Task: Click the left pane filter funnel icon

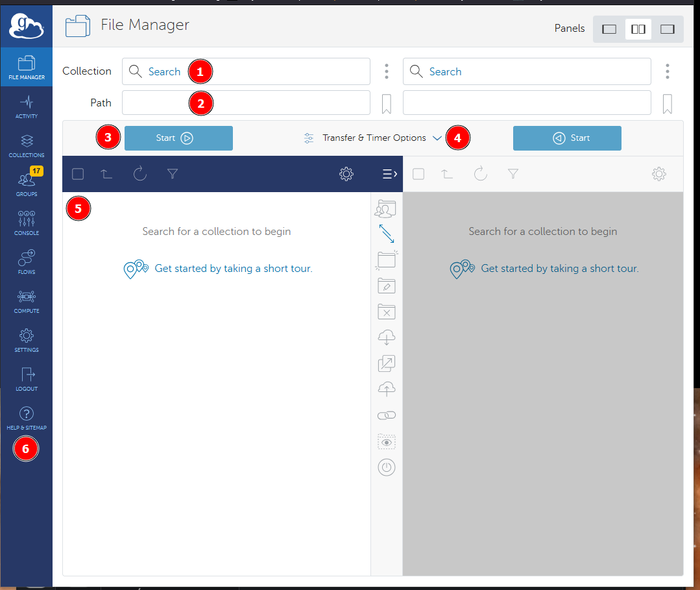Action: 172,174
